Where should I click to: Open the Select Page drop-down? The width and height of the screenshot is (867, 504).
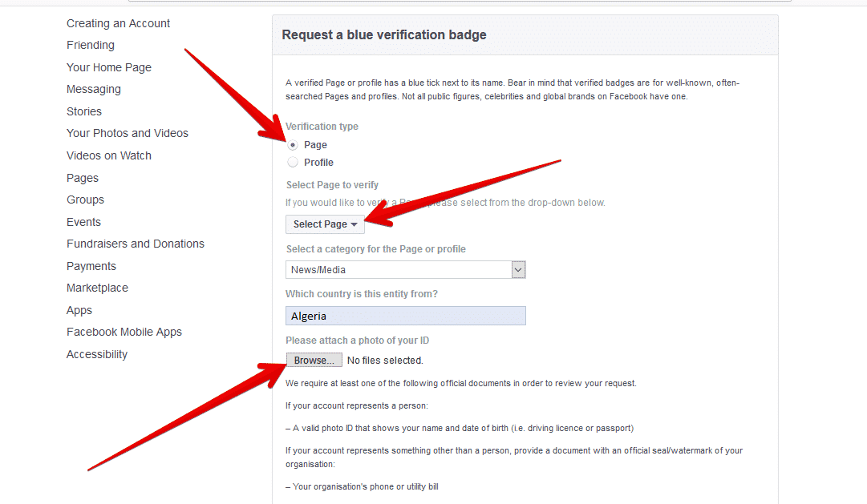[325, 224]
